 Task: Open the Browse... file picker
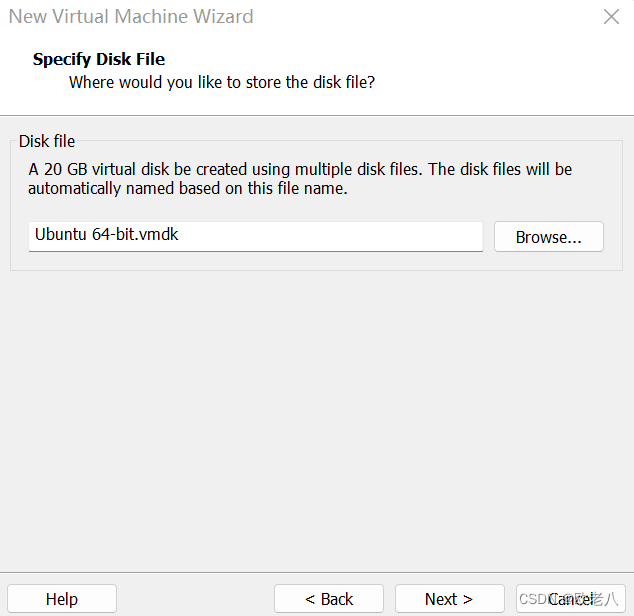[x=549, y=237]
